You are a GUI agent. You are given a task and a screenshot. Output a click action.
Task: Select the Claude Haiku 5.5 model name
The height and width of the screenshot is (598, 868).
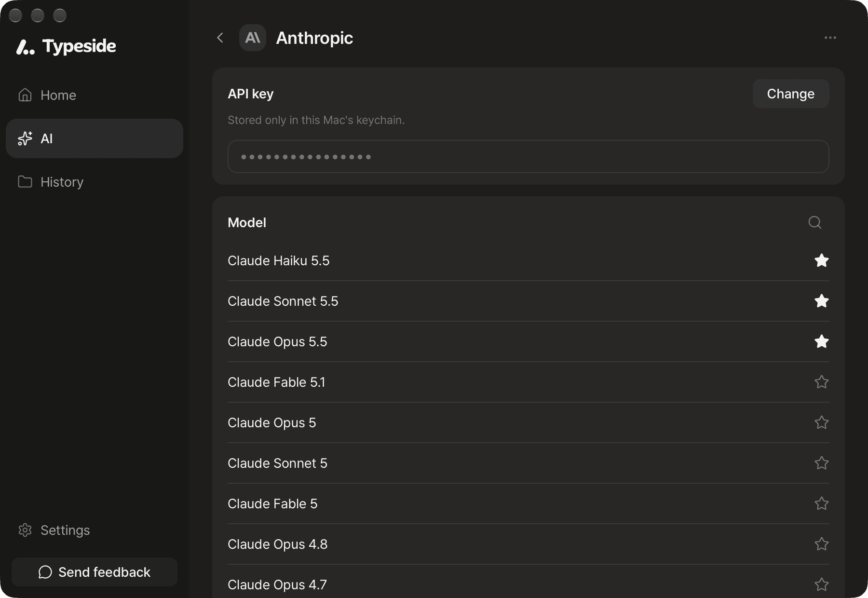(279, 260)
